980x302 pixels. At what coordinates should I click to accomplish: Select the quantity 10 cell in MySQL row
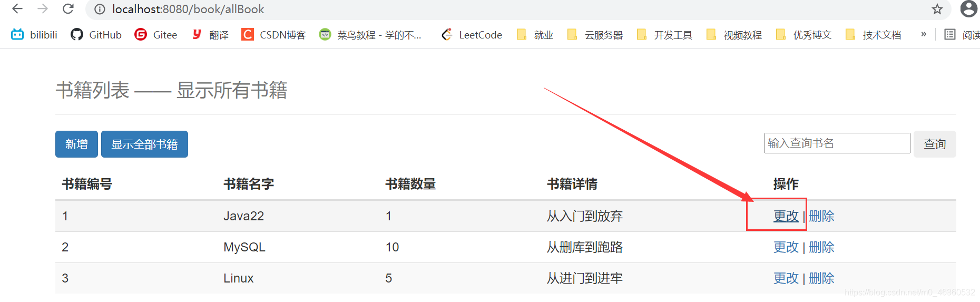click(x=392, y=247)
